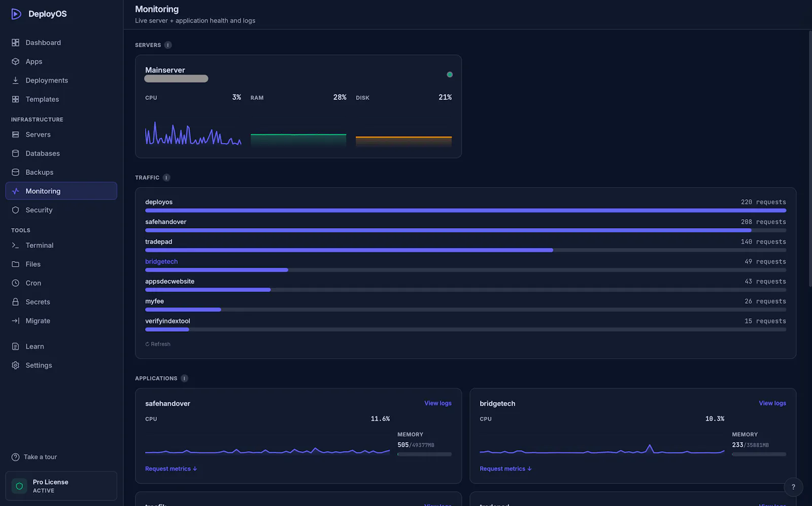Image resolution: width=812 pixels, height=506 pixels.
Task: Click the Cron clock icon
Action: 16,283
